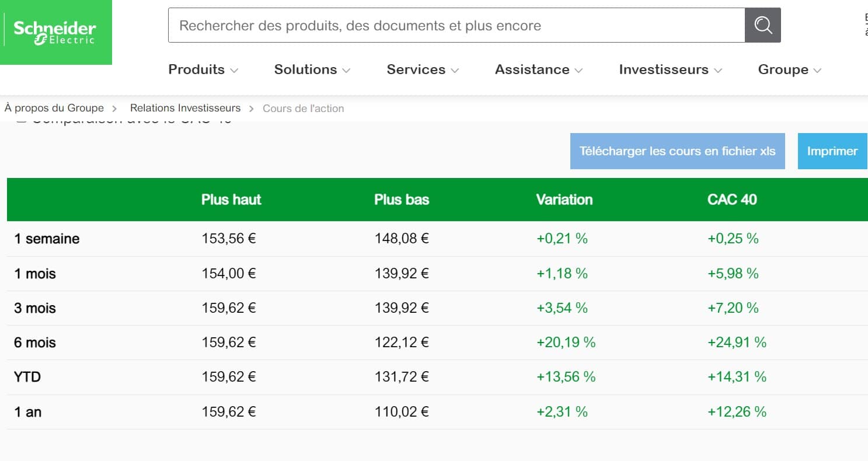Open the Investisseurs menu
The height and width of the screenshot is (461, 868).
670,69
